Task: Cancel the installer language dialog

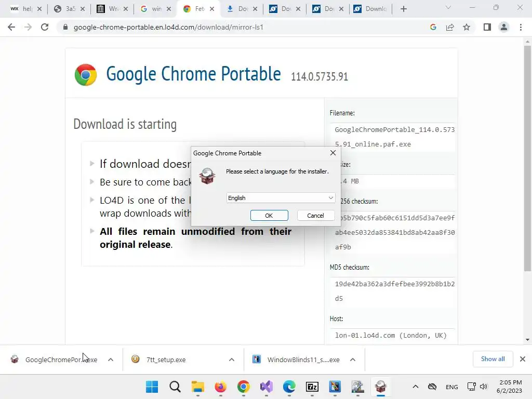Action: click(315, 216)
